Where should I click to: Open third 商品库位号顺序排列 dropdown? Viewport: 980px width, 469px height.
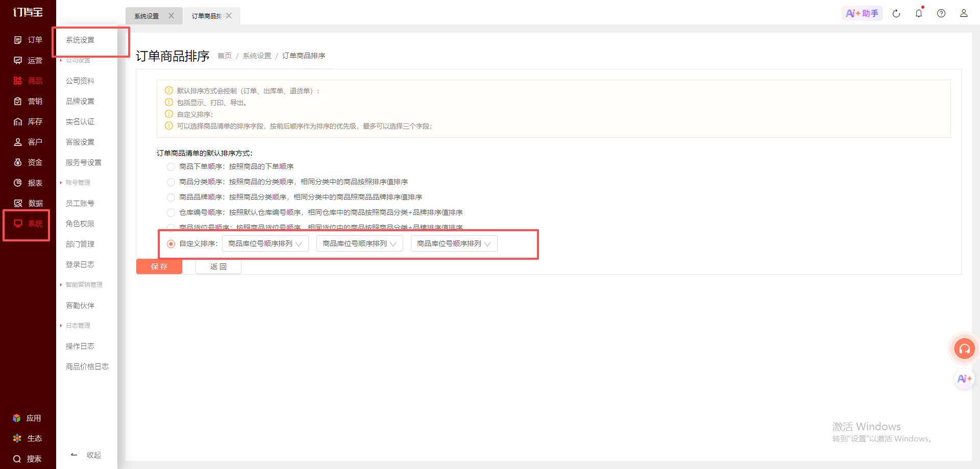click(x=454, y=244)
